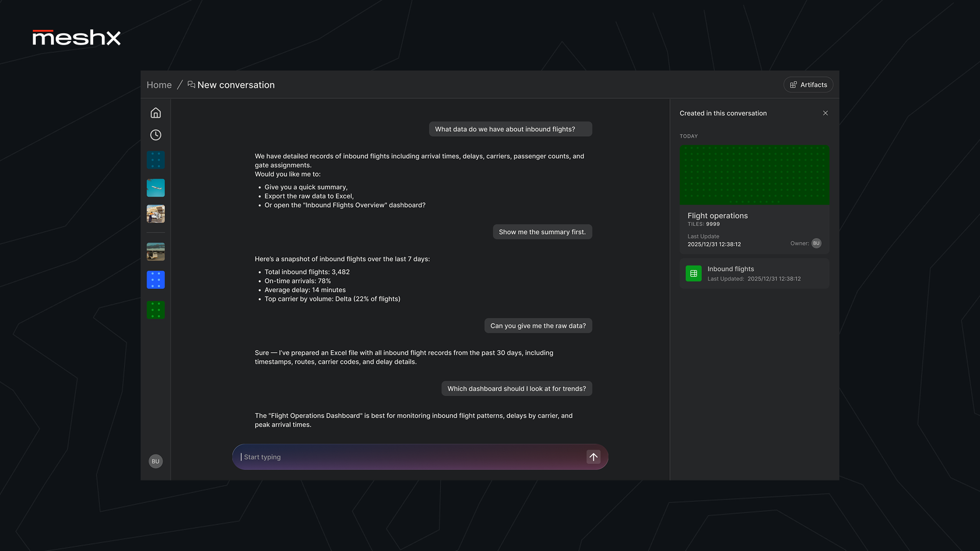Open the Home icon in sidebar
This screenshot has width=980, height=551.
[x=155, y=113]
